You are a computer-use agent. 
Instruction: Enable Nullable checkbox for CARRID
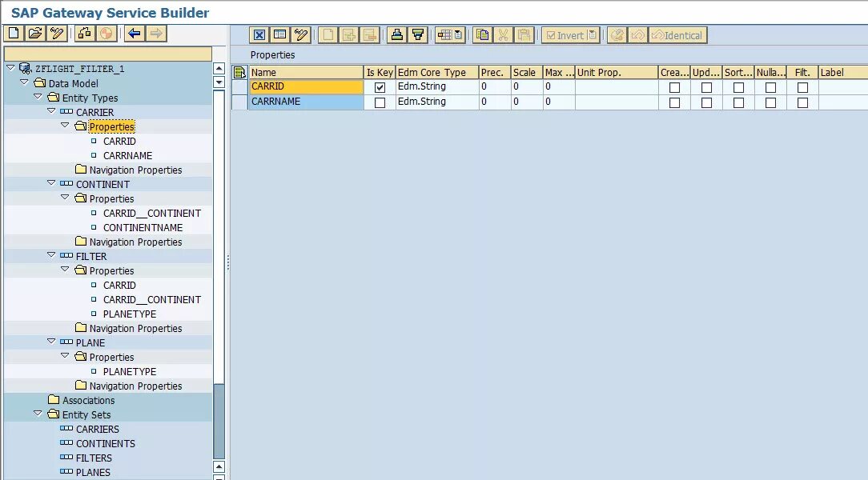coord(770,87)
